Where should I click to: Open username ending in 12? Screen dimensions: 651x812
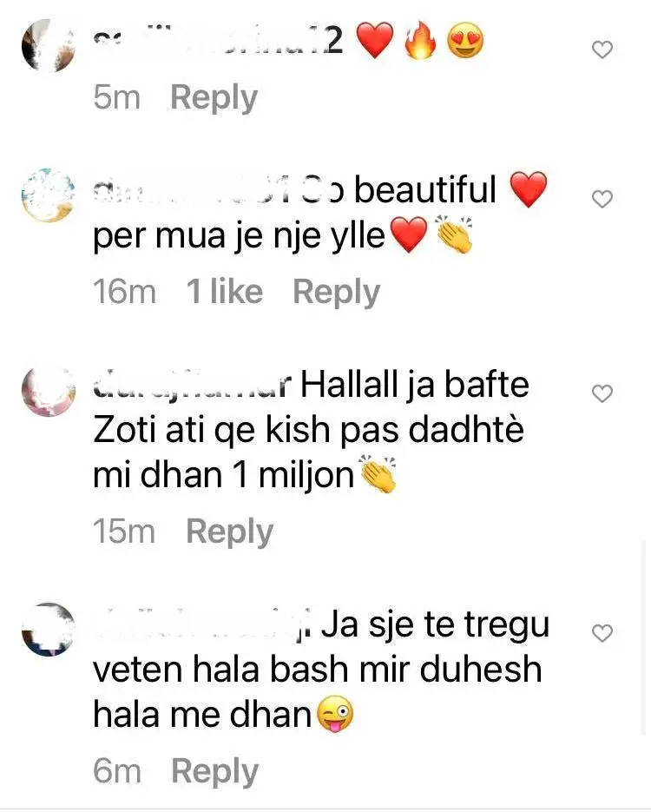(219, 43)
